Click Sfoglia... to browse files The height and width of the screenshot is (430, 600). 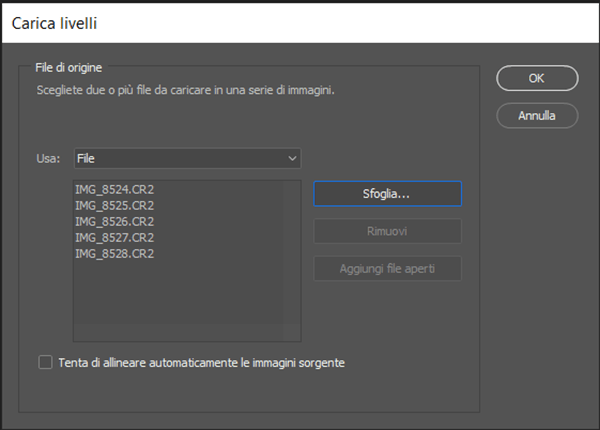(x=387, y=193)
